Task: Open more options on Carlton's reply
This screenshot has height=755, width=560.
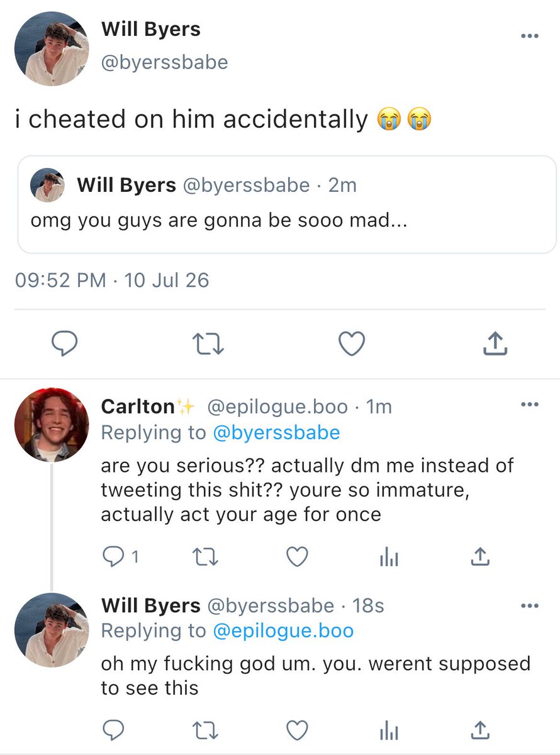Action: pos(530,403)
